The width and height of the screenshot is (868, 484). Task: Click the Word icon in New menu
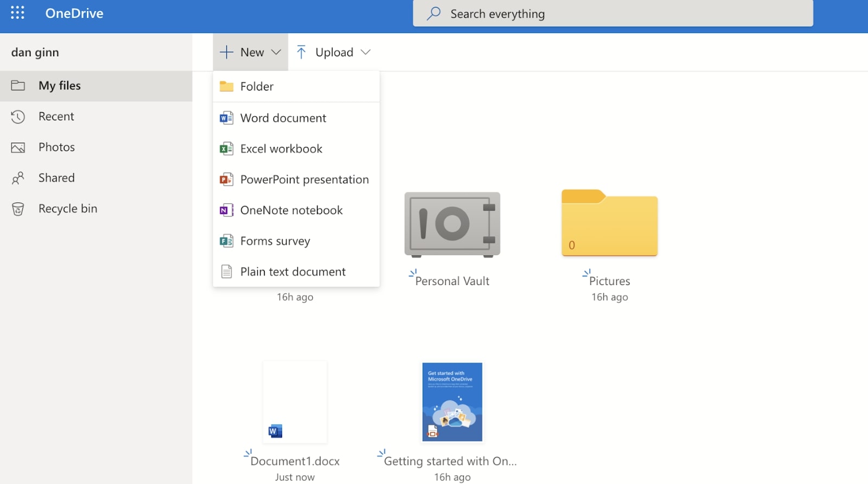[226, 118]
